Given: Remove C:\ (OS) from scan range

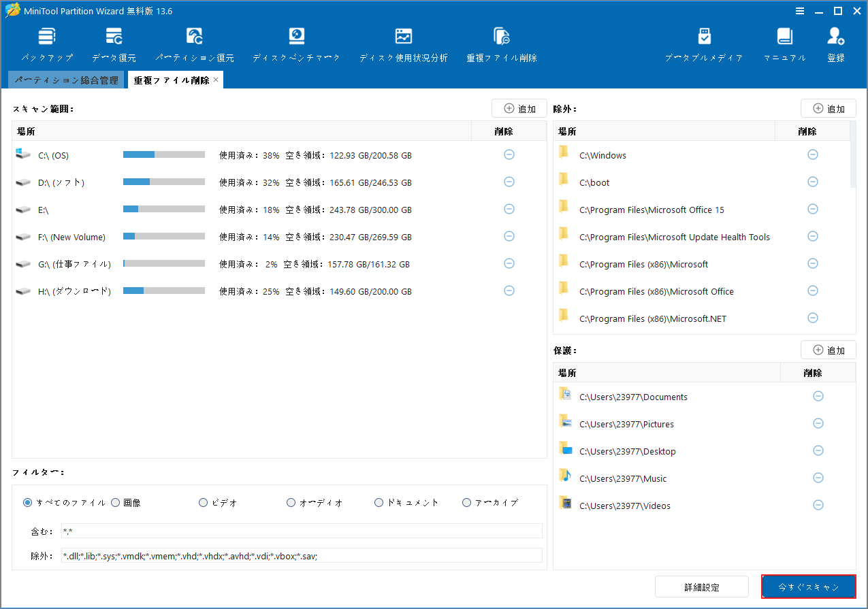Looking at the screenshot, I should [509, 154].
